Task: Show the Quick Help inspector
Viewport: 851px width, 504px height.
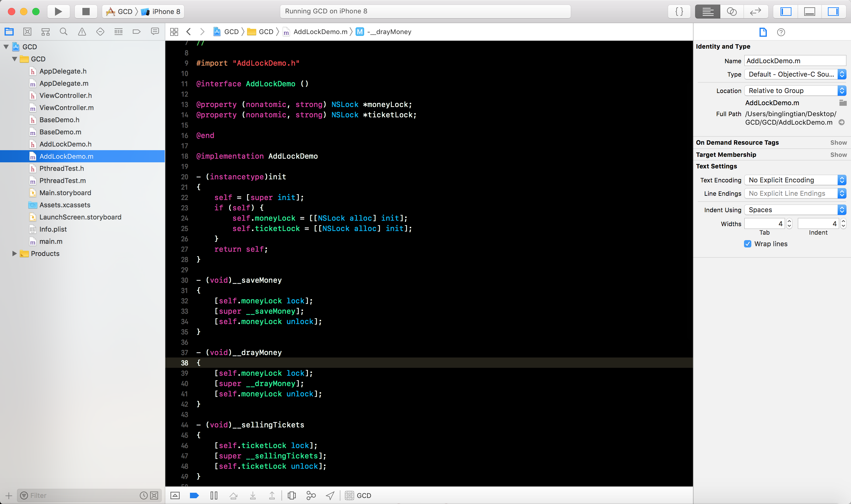Action: point(781,32)
